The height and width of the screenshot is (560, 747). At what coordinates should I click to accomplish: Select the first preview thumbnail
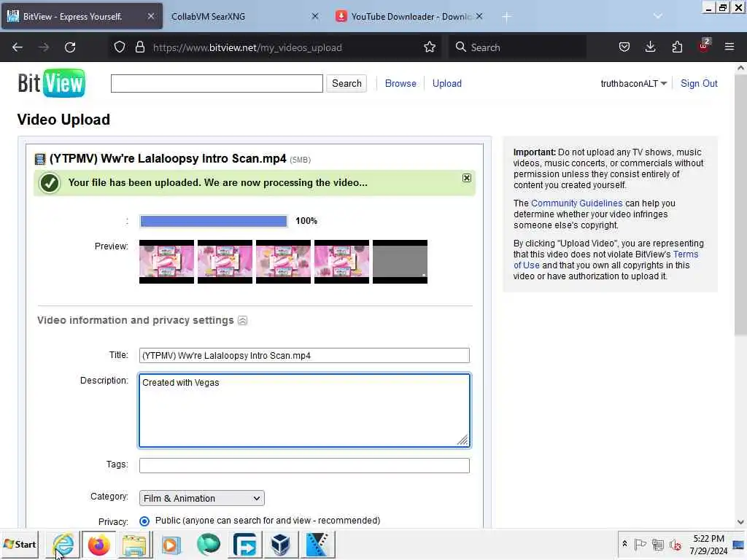click(x=167, y=262)
